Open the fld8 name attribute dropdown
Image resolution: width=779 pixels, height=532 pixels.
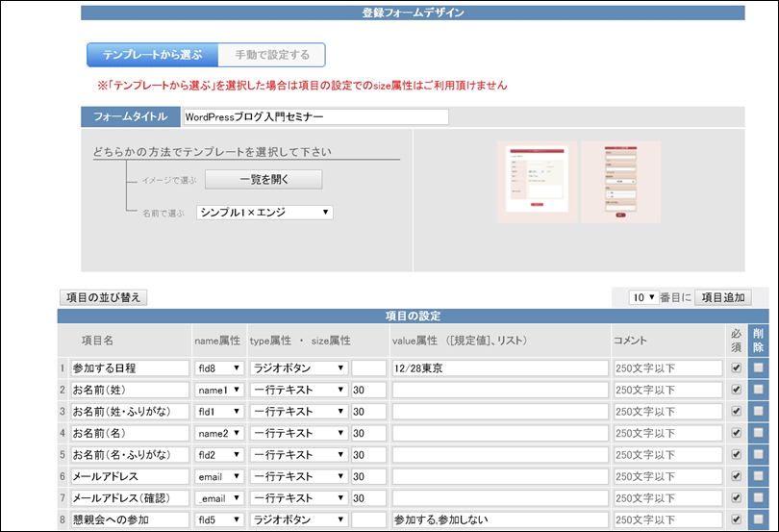click(x=219, y=367)
